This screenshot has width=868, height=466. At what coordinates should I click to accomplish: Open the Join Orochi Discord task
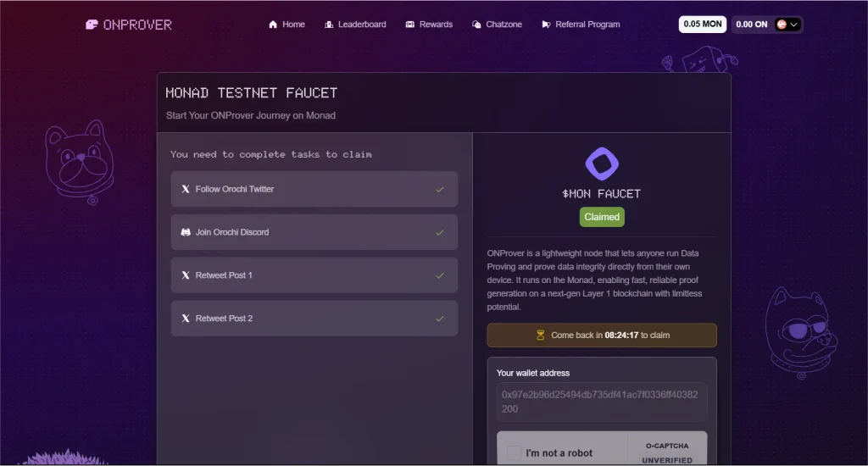pyautogui.click(x=314, y=232)
